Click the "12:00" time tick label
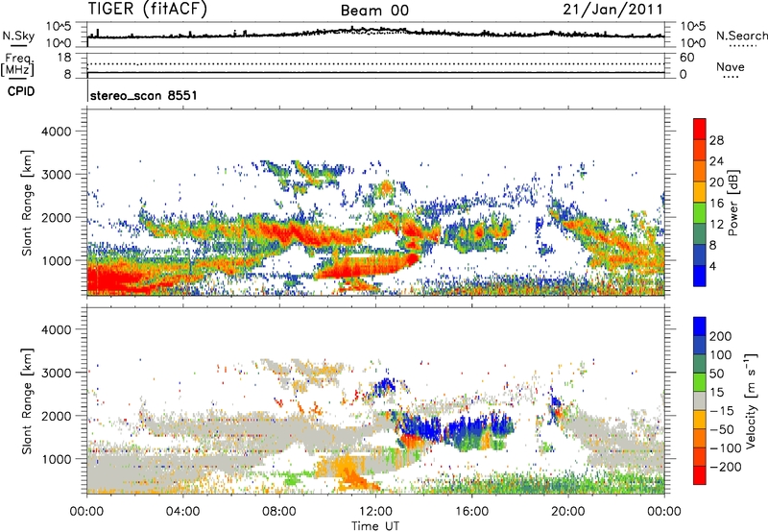The image size is (768, 532). click(x=375, y=512)
